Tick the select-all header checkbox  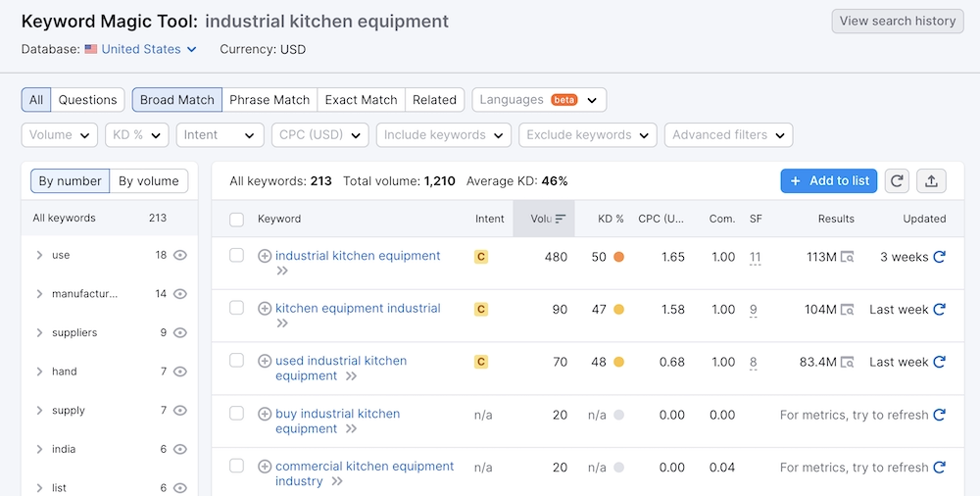coord(236,219)
